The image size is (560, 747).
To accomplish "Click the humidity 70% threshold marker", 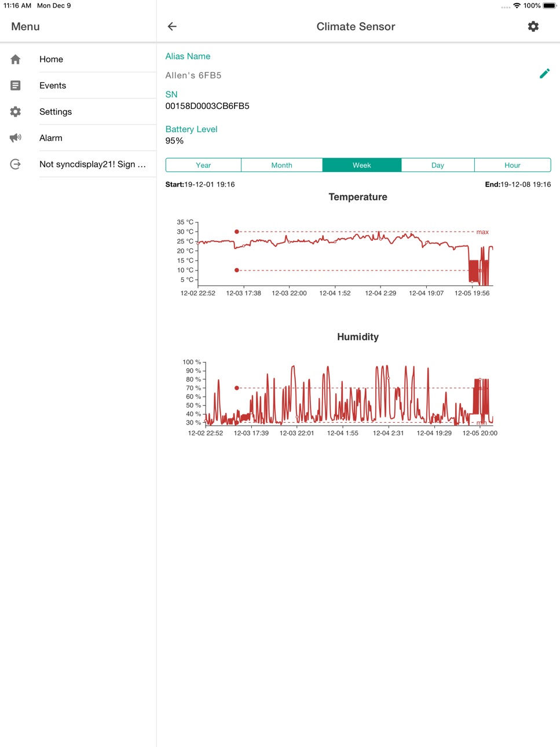I will pyautogui.click(x=237, y=388).
